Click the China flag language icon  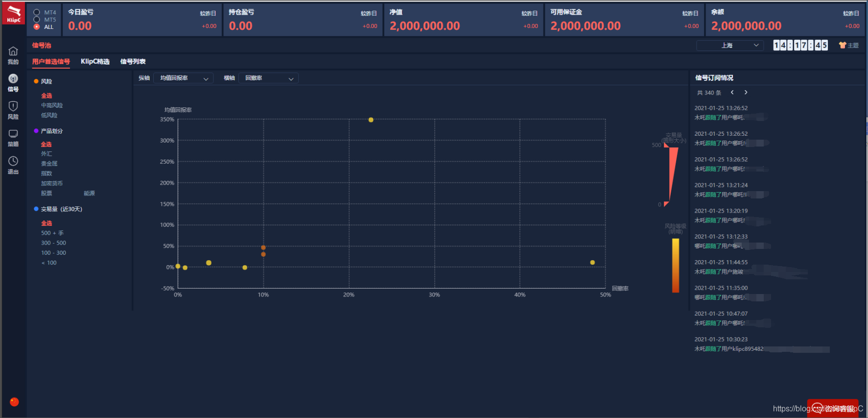tap(14, 402)
